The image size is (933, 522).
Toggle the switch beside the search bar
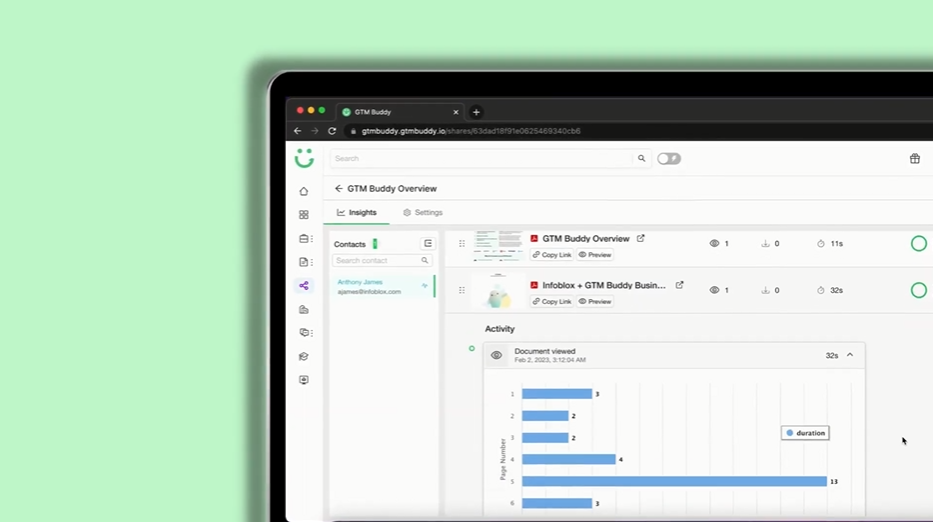pyautogui.click(x=669, y=158)
